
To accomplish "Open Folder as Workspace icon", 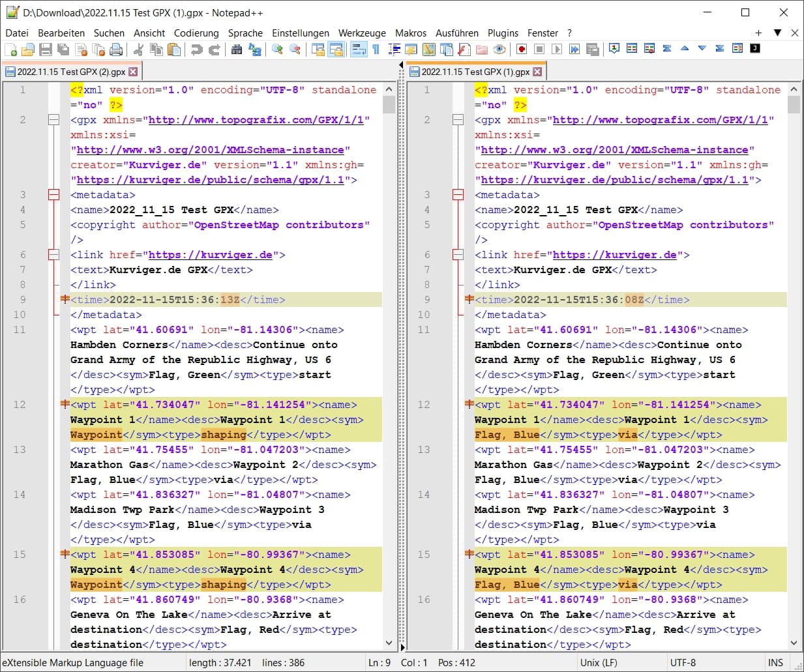I will coord(481,50).
